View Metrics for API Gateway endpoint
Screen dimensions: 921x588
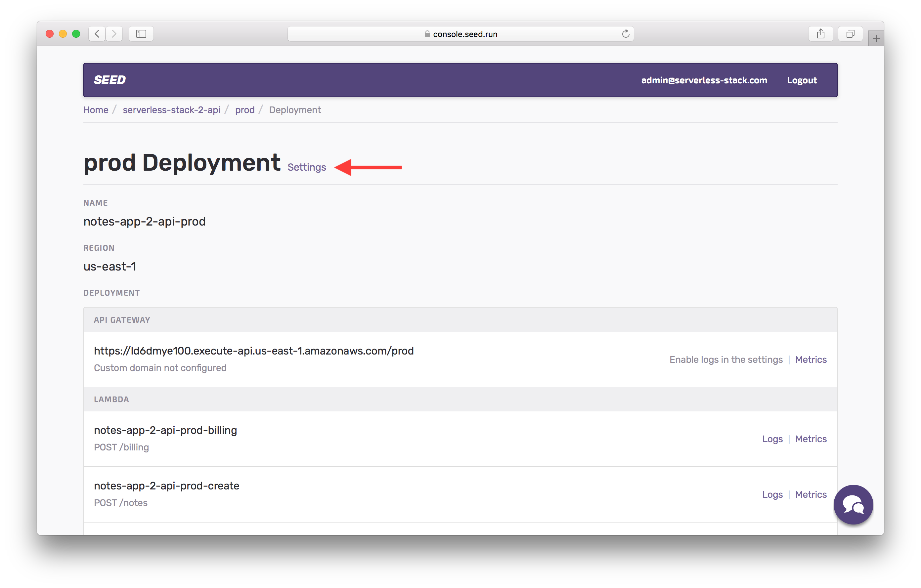[x=811, y=359]
